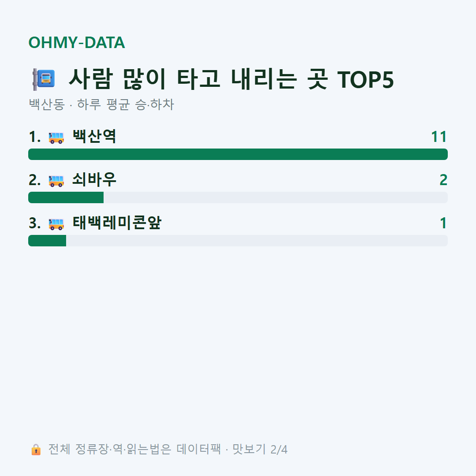Click the rank number 1. label
This screenshot has height=476, width=476.
click(x=35, y=137)
